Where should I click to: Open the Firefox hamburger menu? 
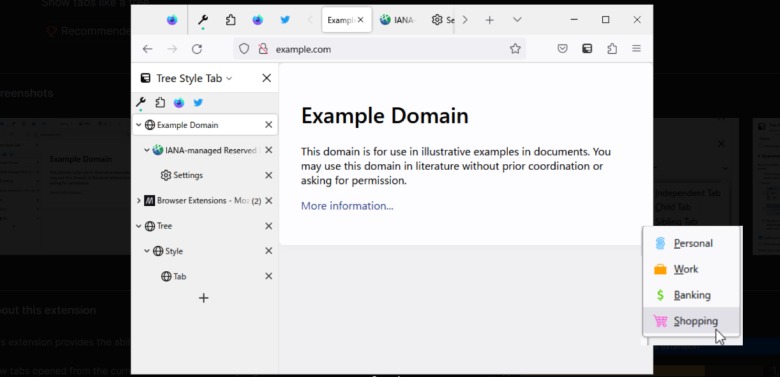pos(636,49)
